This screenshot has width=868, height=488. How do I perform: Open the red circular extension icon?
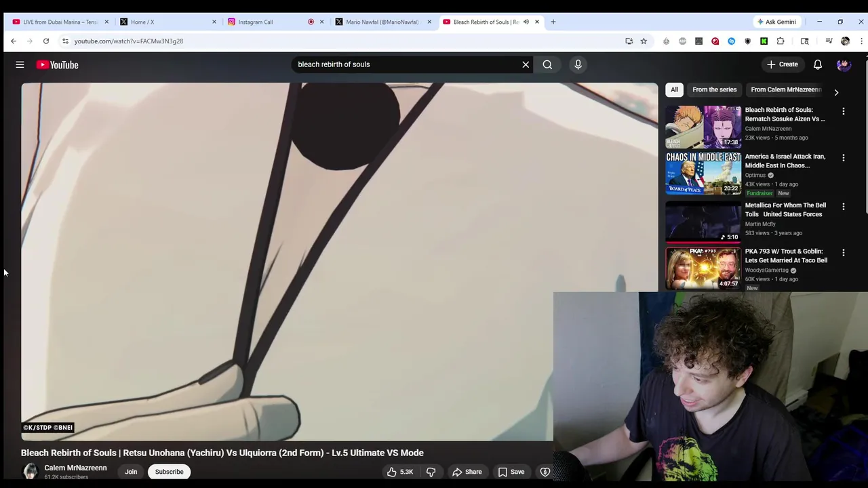715,41
